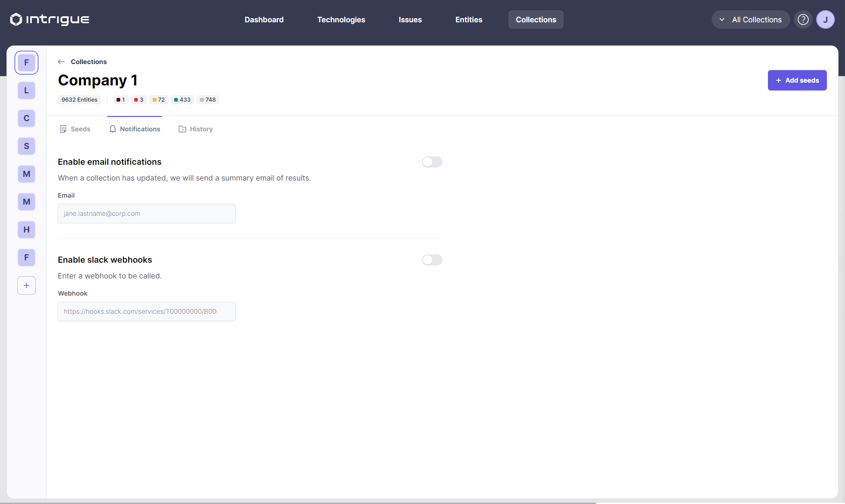
Task: Switch to the Seeds tab
Action: pyautogui.click(x=75, y=129)
